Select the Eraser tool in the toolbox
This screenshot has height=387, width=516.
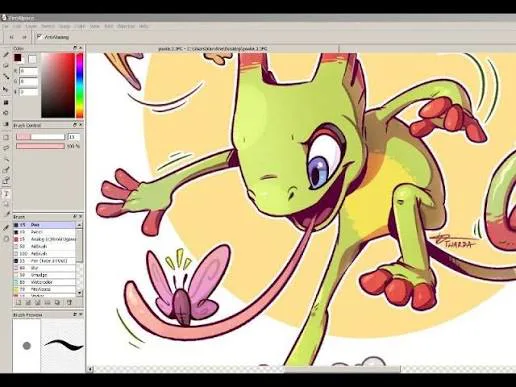pyautogui.click(x=6, y=66)
